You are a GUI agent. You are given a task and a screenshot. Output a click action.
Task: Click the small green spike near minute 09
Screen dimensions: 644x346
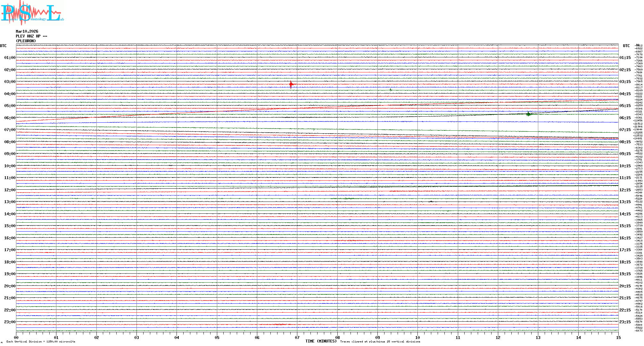[391, 90]
